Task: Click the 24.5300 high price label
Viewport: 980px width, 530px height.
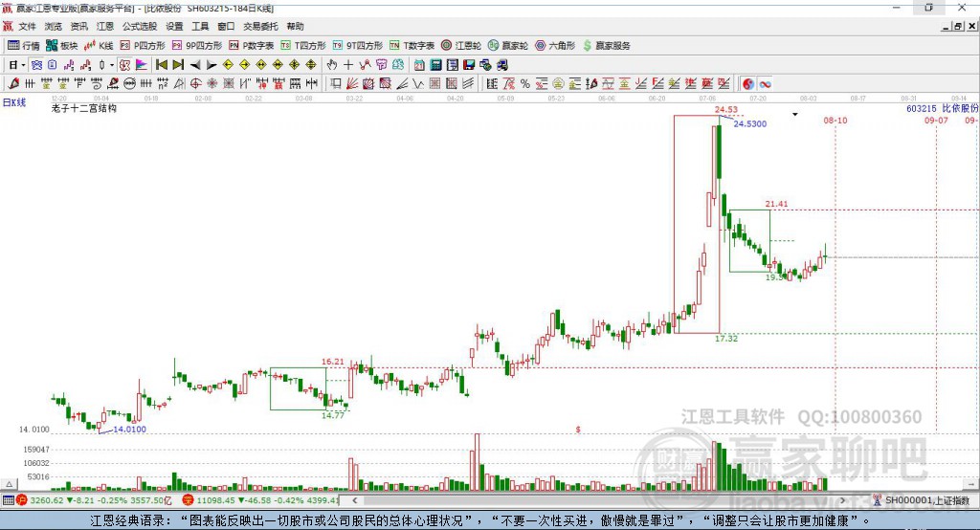Action: [x=749, y=123]
